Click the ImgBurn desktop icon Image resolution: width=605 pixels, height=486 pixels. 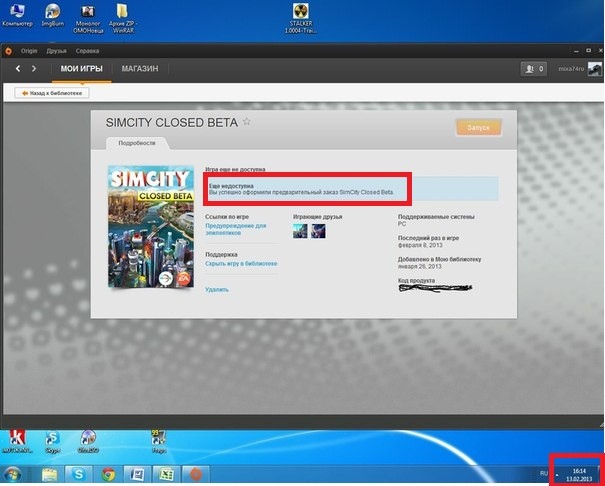[x=53, y=15]
